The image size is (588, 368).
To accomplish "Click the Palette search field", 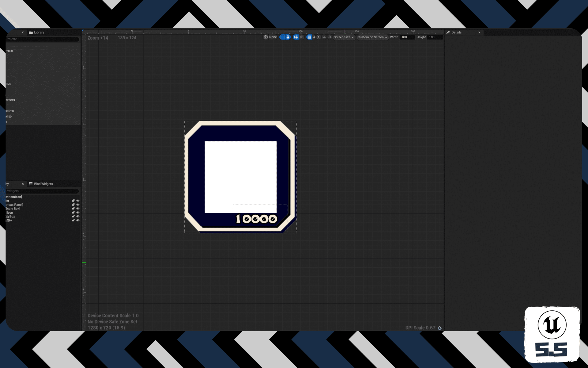I will pos(43,39).
